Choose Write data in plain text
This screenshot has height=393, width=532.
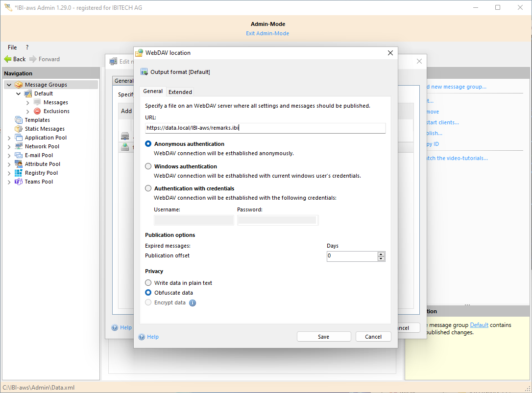coord(148,283)
